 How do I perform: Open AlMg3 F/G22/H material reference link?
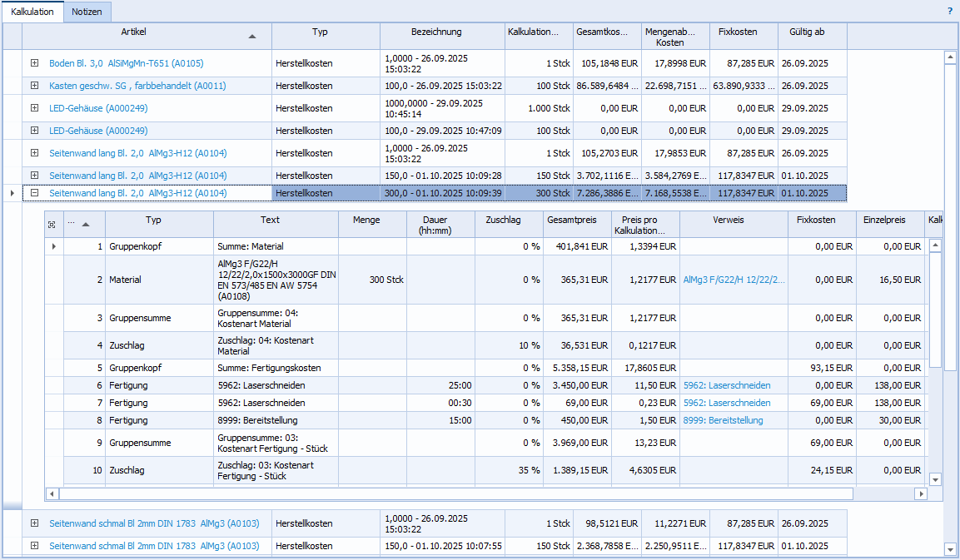pyautogui.click(x=733, y=280)
